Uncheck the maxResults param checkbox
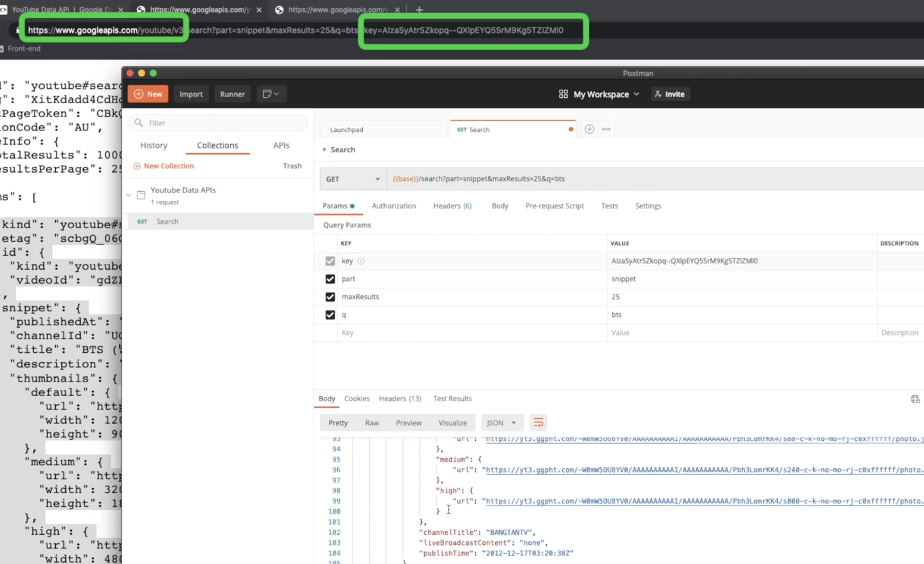The height and width of the screenshot is (564, 924). [330, 297]
